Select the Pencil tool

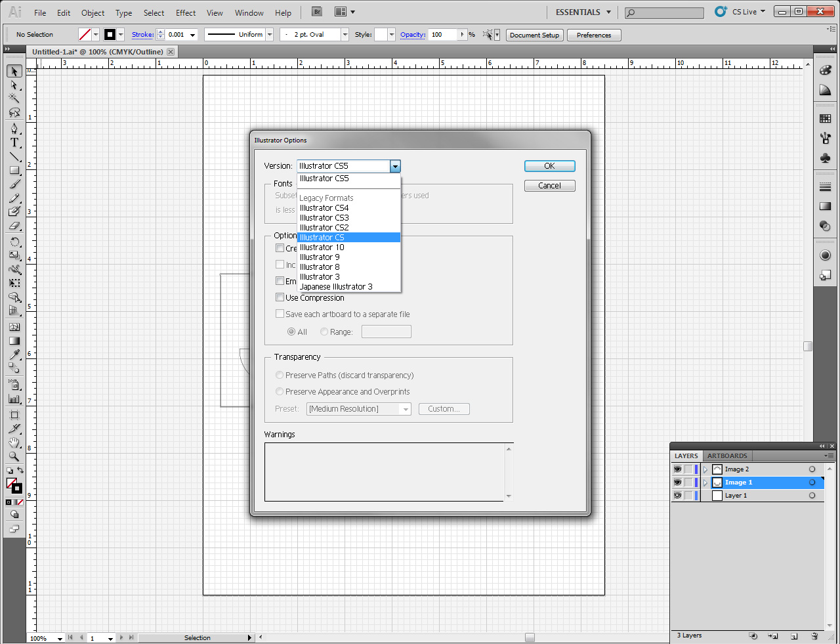pos(14,198)
